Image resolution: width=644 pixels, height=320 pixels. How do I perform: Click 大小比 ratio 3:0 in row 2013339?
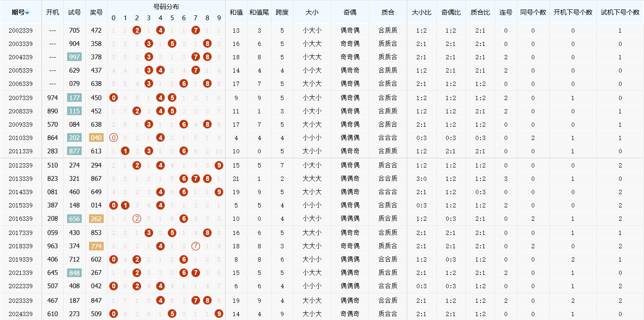[422, 179]
